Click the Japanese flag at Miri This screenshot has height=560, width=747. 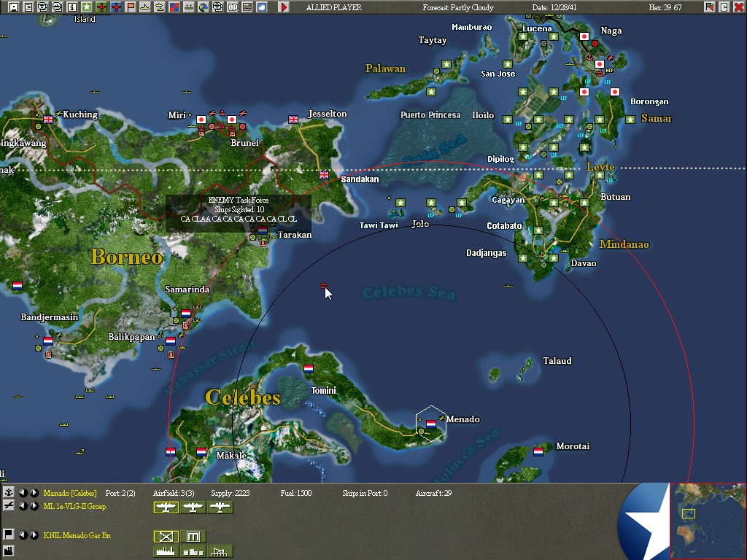201,119
